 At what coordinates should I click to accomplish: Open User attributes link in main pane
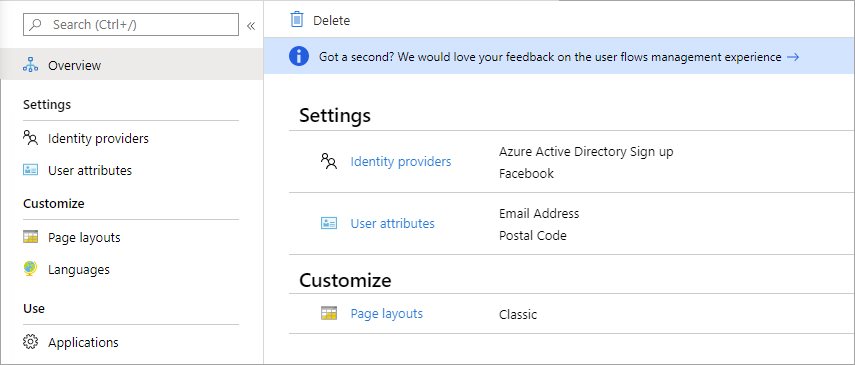[393, 223]
